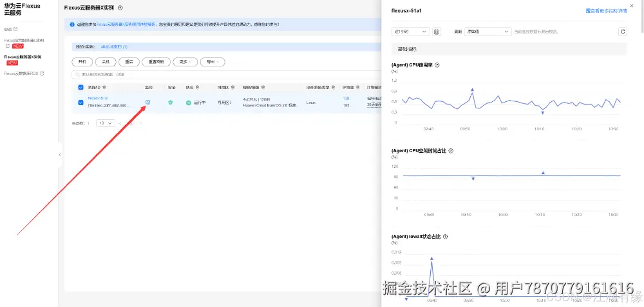The height and width of the screenshot is (307, 644).
Task: Click the monitoring panel vertical scrollbar
Action: (x=641, y=17)
